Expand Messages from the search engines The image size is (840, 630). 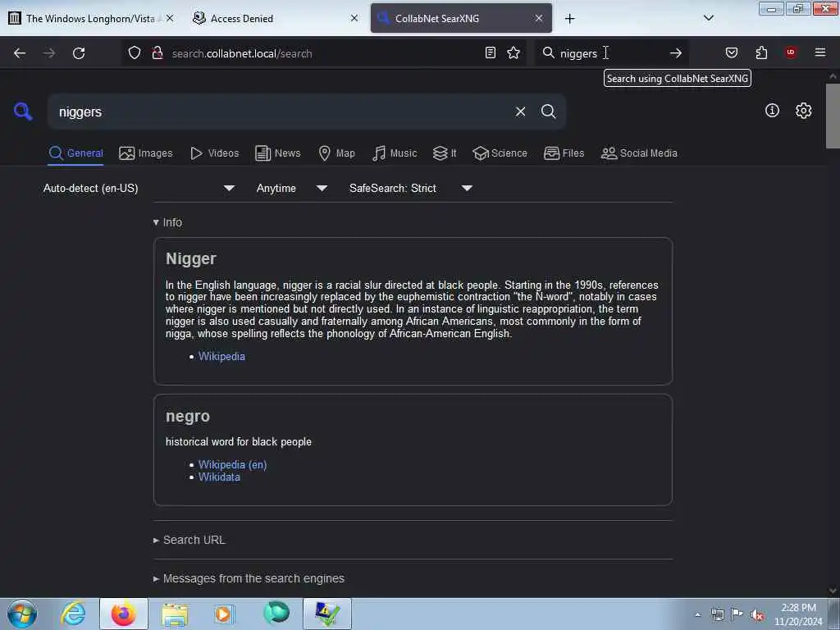(249, 578)
